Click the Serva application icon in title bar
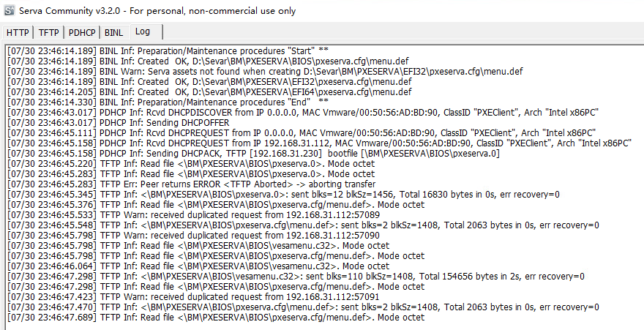Viewport: 644px width, 330px height. click(9, 11)
